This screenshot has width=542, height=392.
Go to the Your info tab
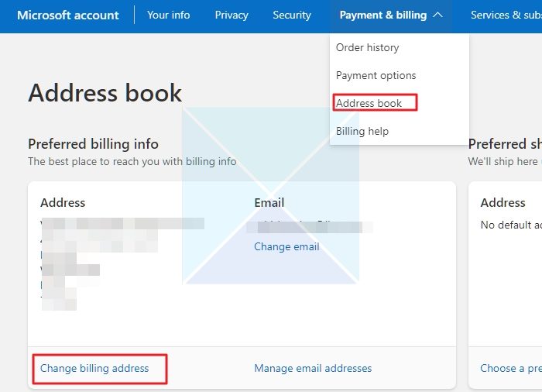[168, 15]
